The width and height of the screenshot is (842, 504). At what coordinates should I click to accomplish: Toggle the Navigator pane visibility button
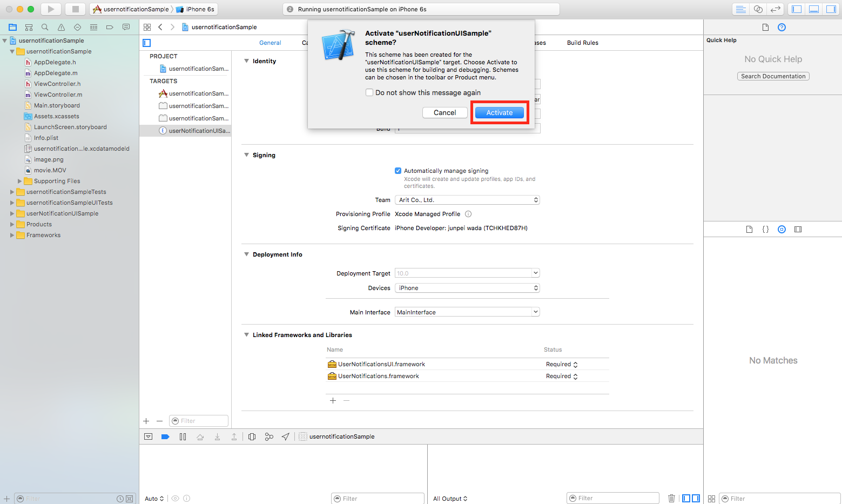point(797,9)
